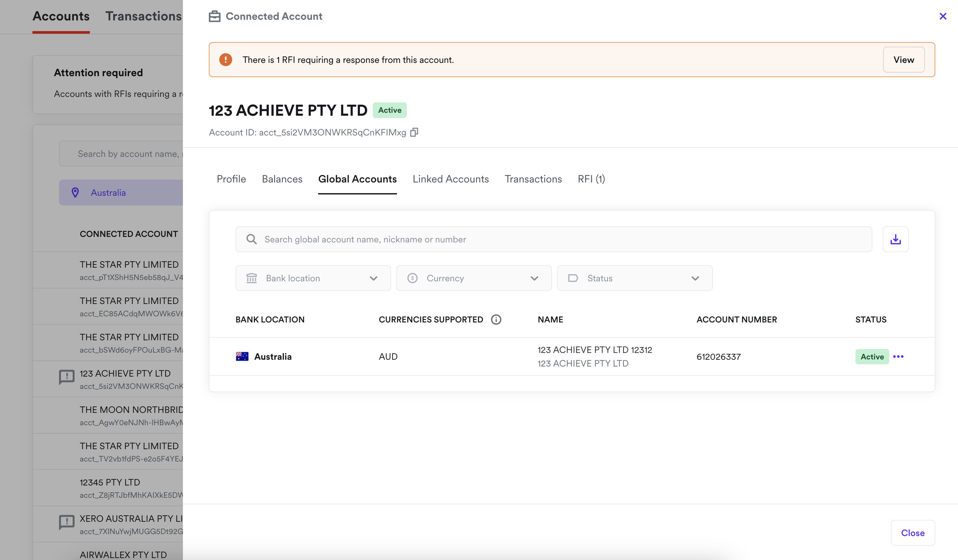Image resolution: width=958 pixels, height=560 pixels.
Task: Click the RFI message icon beside 123 ACHIEVE
Action: pyautogui.click(x=66, y=377)
